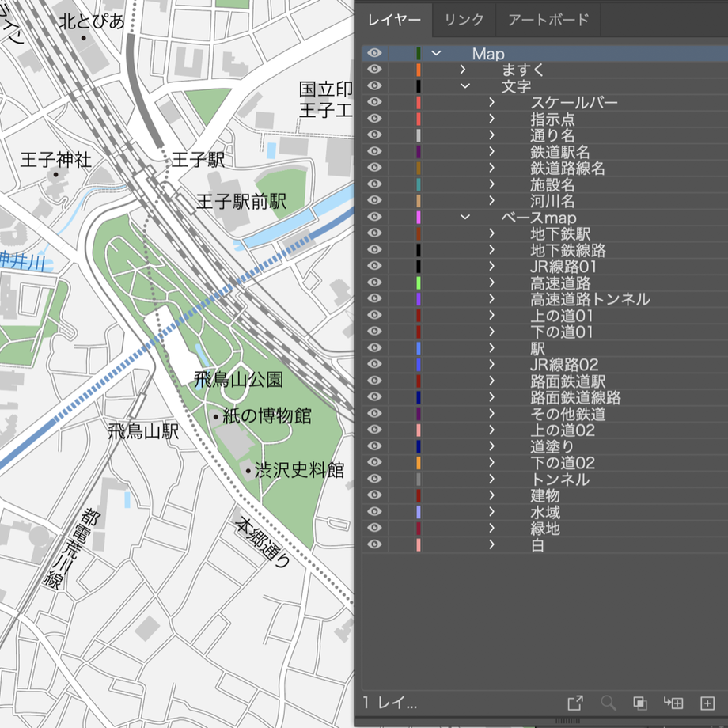Hide the 地下鉄線路 layer
The height and width of the screenshot is (728, 728).
(374, 249)
